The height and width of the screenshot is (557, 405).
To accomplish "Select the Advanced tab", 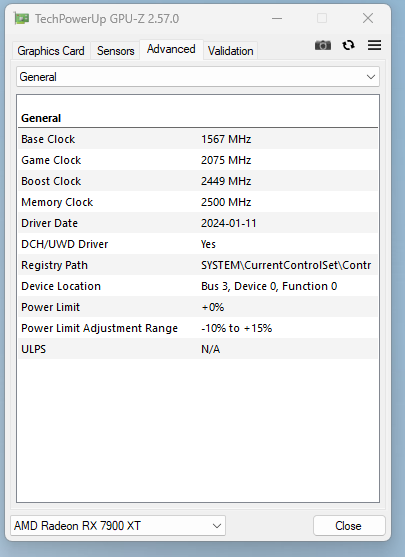I will pyautogui.click(x=171, y=49).
